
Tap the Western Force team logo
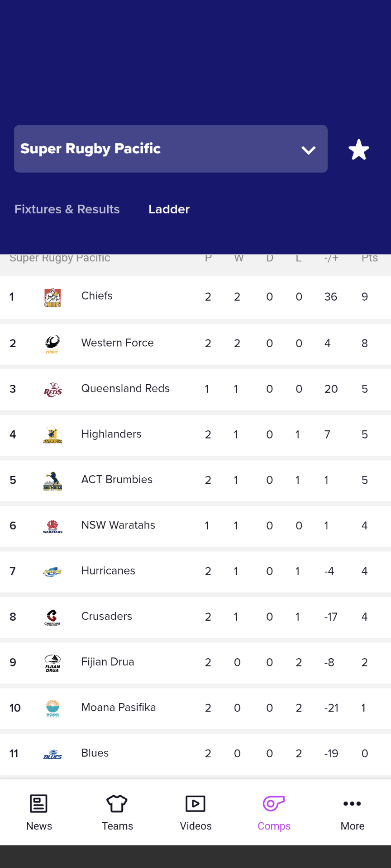(x=52, y=344)
